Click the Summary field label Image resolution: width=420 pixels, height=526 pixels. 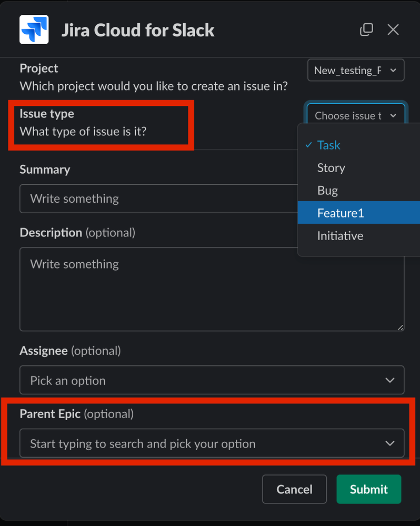point(45,170)
